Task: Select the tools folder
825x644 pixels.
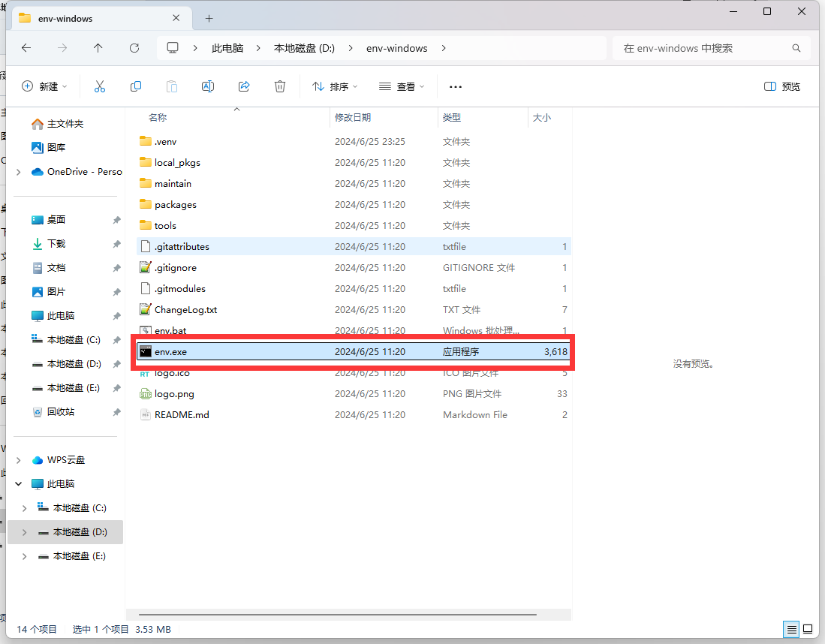Action: (354, 226)
